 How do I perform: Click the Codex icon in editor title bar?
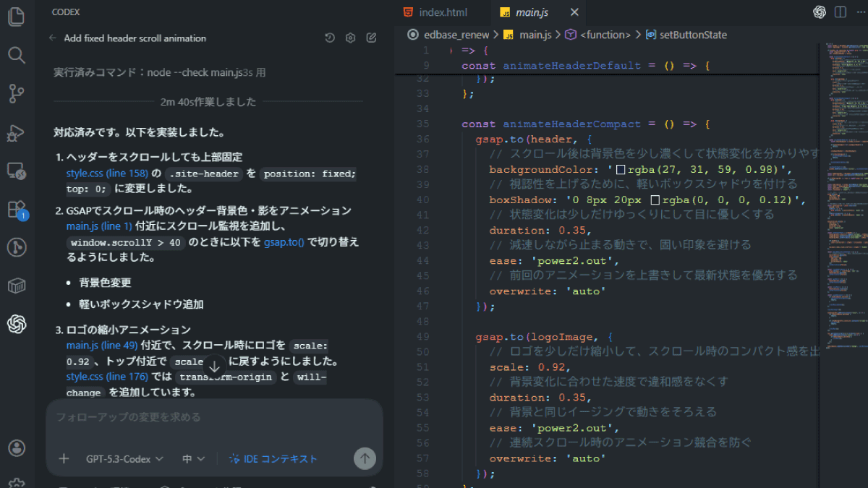tap(820, 12)
